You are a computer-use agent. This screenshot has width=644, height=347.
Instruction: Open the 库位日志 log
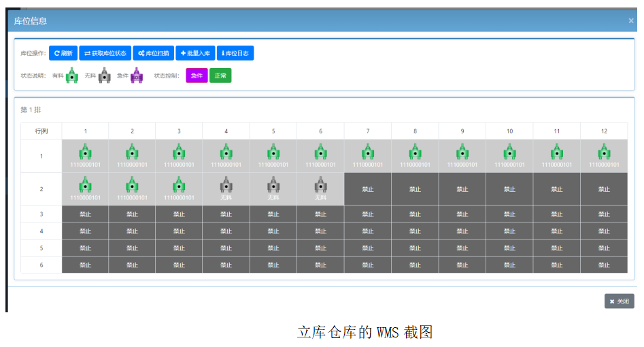[x=235, y=53]
